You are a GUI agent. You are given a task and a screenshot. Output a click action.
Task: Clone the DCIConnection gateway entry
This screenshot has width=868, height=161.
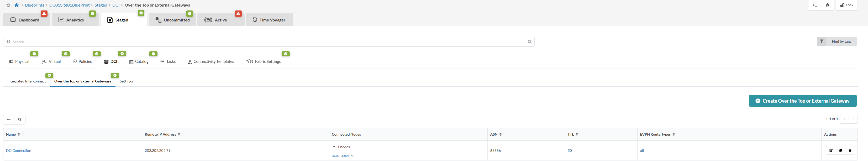pyautogui.click(x=841, y=150)
